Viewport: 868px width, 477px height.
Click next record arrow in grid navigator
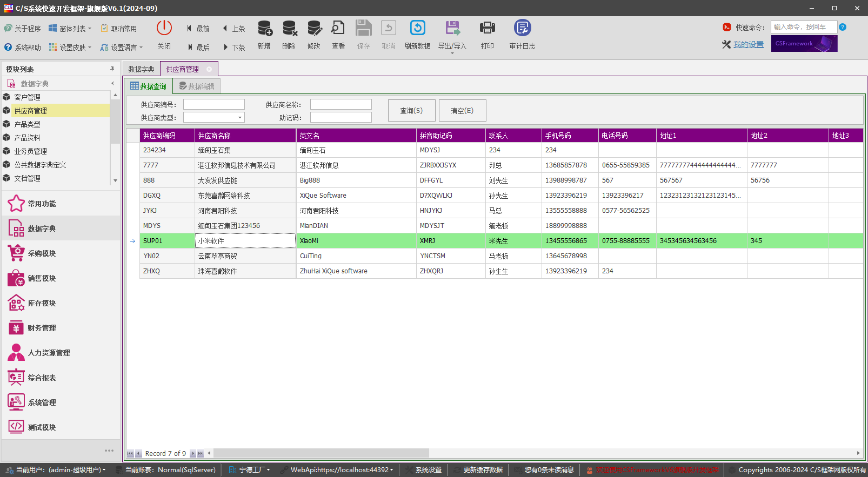(193, 454)
